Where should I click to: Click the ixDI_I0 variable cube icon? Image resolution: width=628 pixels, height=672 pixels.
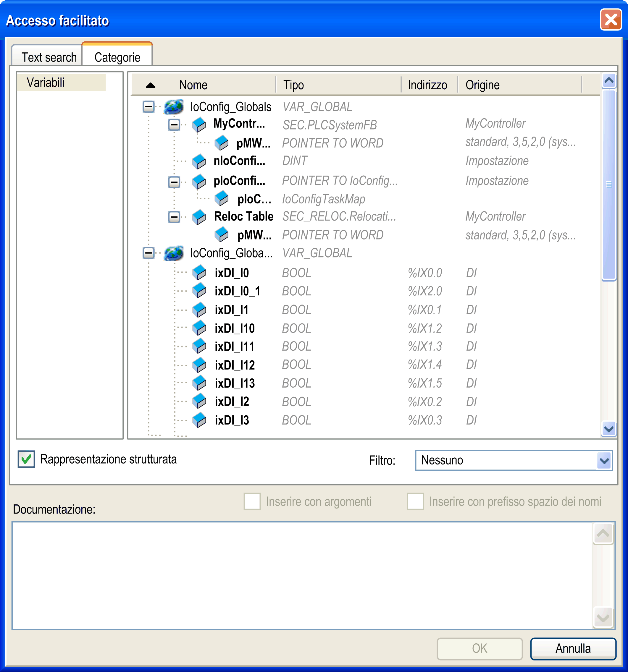pos(199,273)
